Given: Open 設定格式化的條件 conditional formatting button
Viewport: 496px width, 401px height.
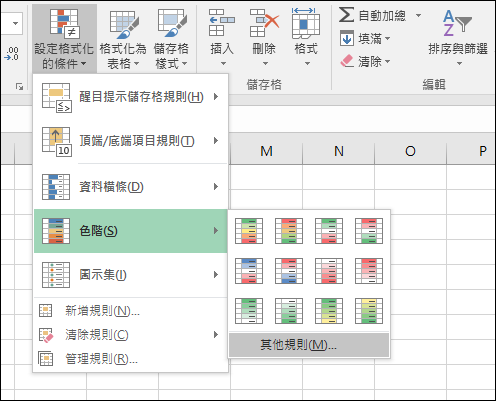Looking at the screenshot, I should (64, 38).
